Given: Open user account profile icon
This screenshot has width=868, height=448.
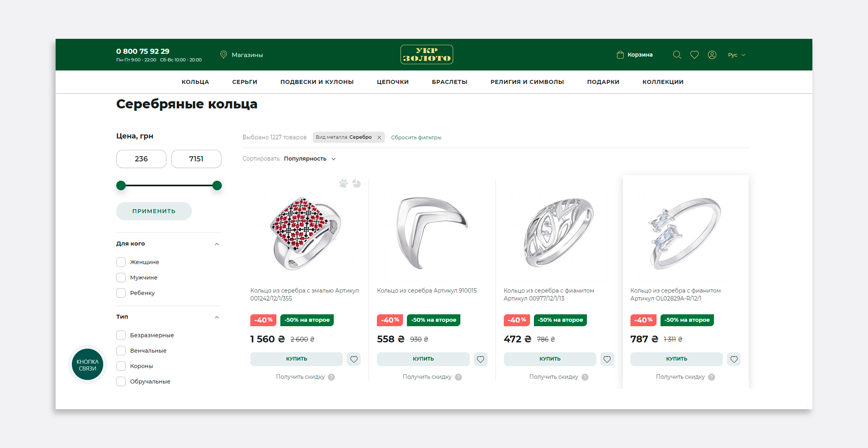Looking at the screenshot, I should coord(712,55).
